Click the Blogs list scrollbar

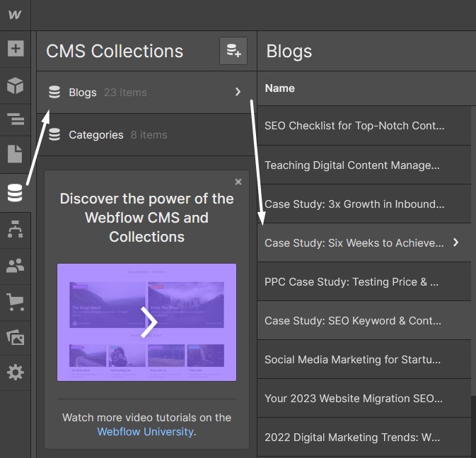click(473, 251)
